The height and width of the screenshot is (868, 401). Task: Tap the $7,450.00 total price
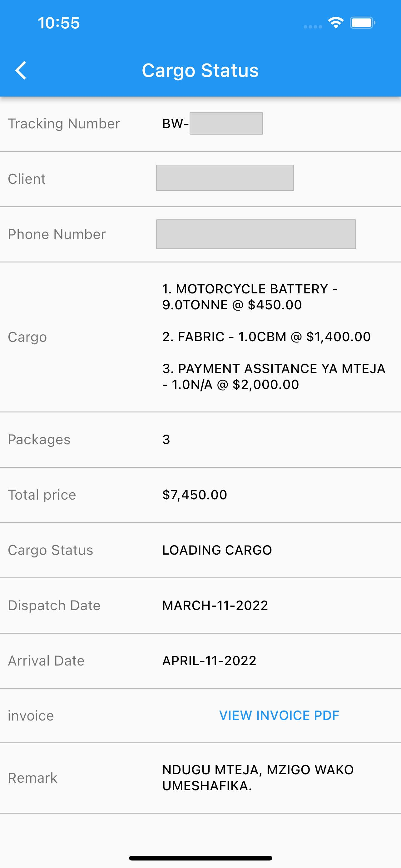tap(195, 495)
